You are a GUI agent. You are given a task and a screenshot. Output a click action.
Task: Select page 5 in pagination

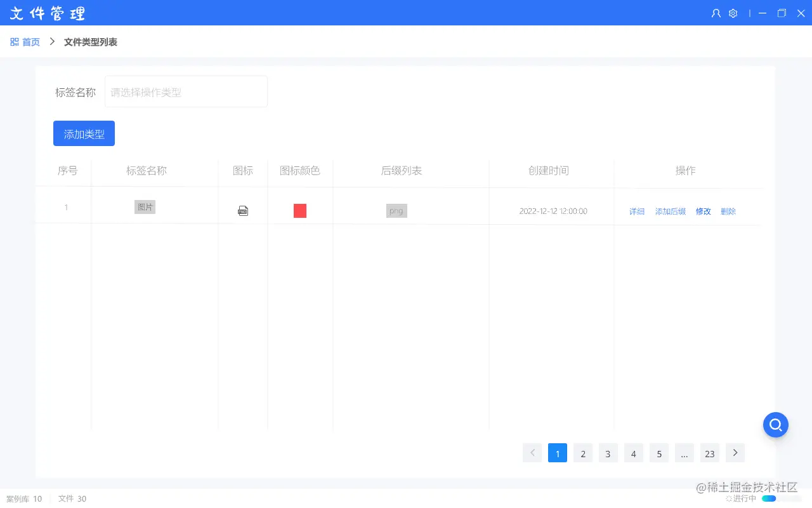(659, 453)
